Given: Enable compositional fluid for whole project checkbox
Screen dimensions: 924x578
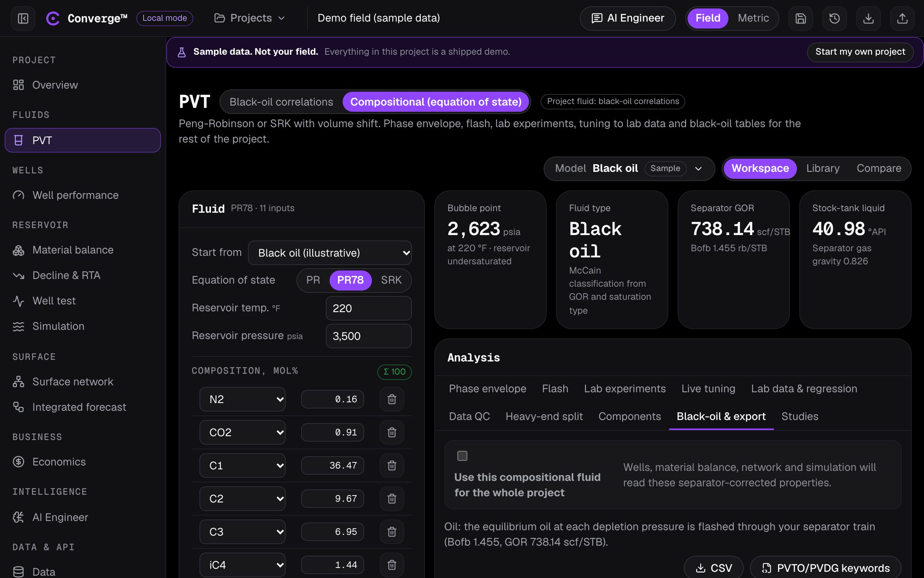Looking at the screenshot, I should tap(462, 456).
